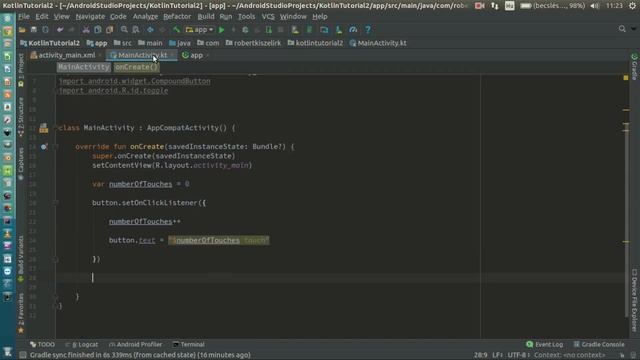640x360 pixels.
Task: Toggle the Captures tool window
Action: [x=21, y=164]
